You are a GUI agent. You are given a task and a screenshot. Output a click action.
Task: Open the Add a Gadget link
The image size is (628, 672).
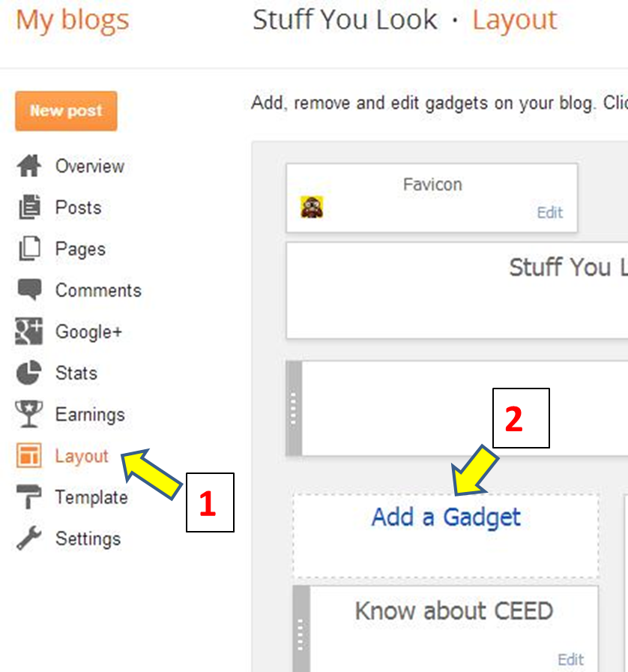tap(447, 517)
